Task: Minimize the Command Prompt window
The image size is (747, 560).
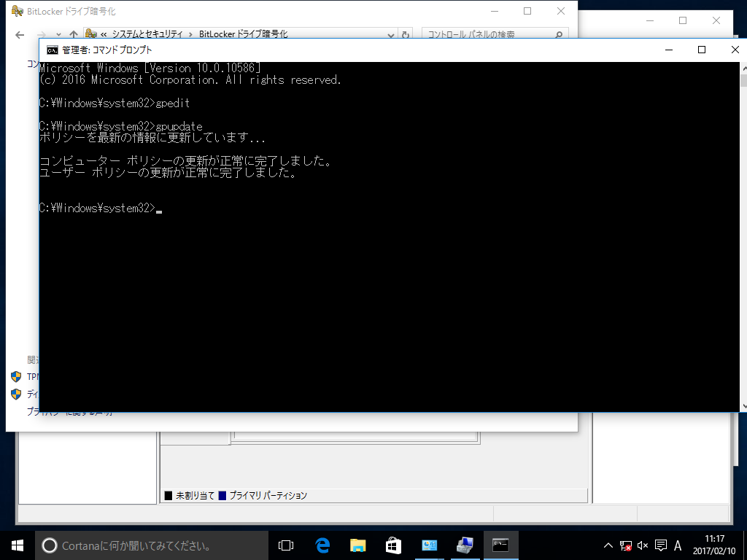Action: pos(669,50)
